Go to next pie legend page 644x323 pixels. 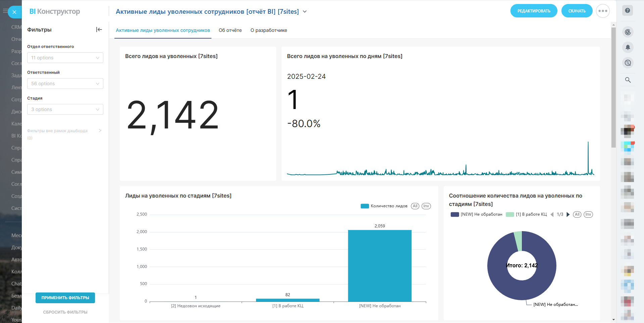[x=568, y=215]
